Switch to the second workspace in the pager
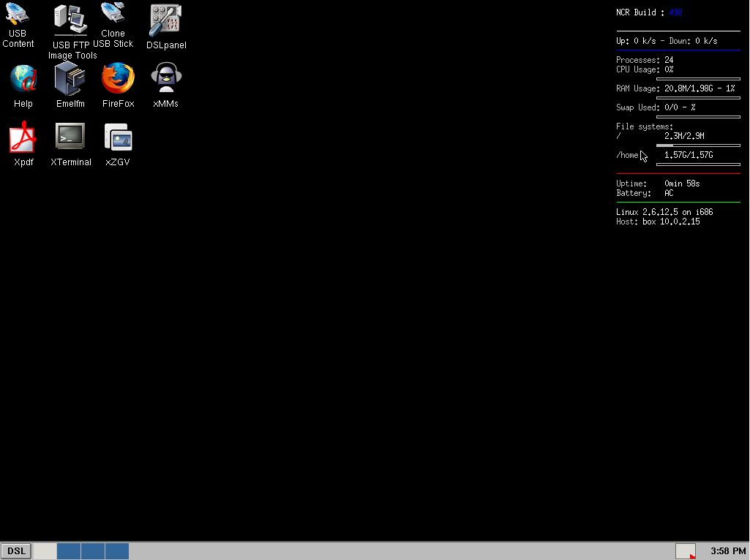The image size is (750, 560). (x=68, y=550)
